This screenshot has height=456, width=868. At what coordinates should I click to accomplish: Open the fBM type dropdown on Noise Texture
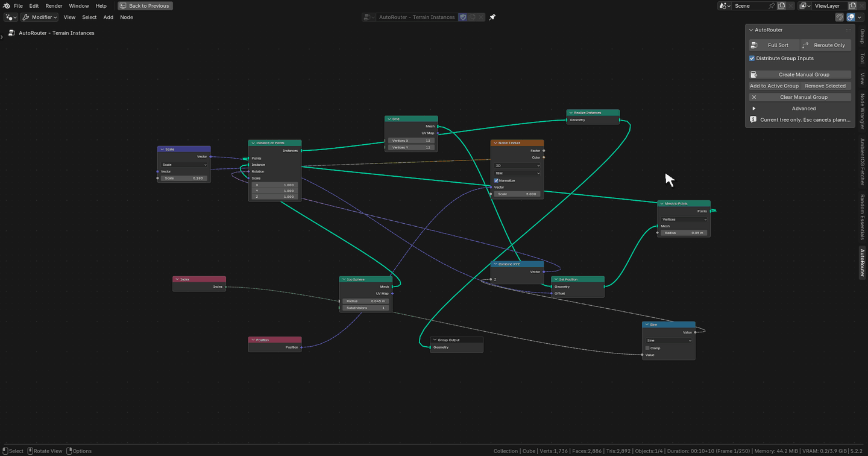coord(517,173)
